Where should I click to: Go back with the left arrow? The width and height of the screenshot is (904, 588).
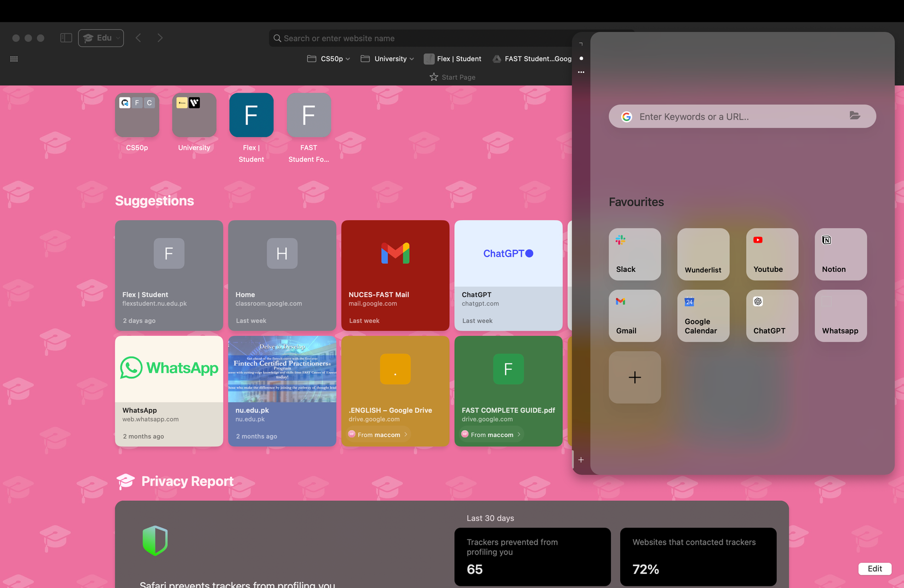click(x=138, y=38)
